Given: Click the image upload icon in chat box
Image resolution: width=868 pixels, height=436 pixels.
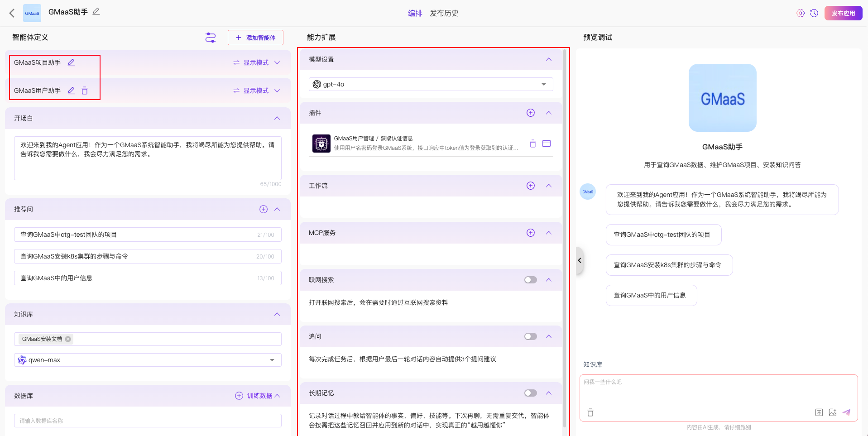Looking at the screenshot, I should [833, 412].
